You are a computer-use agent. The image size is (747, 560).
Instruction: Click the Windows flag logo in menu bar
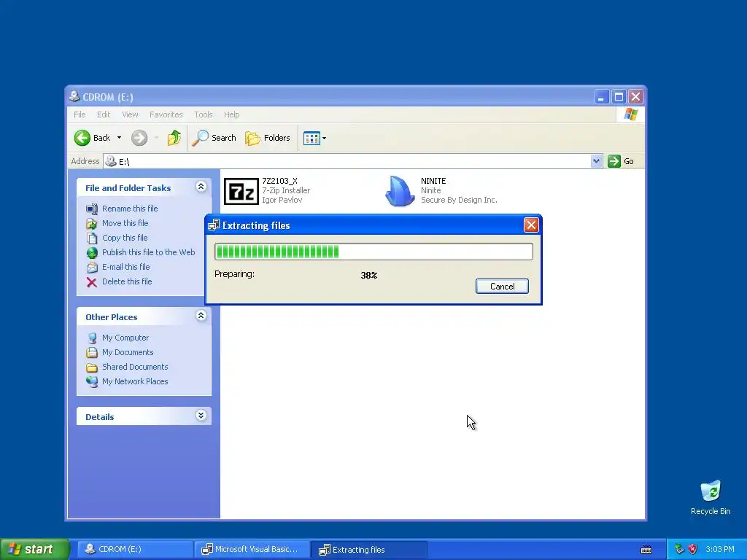coord(631,114)
